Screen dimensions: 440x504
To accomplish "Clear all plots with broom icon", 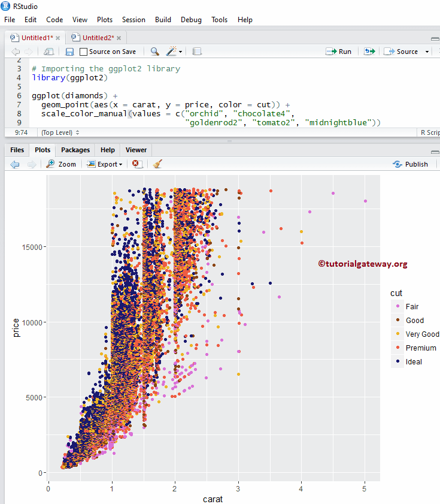I will pyautogui.click(x=157, y=164).
